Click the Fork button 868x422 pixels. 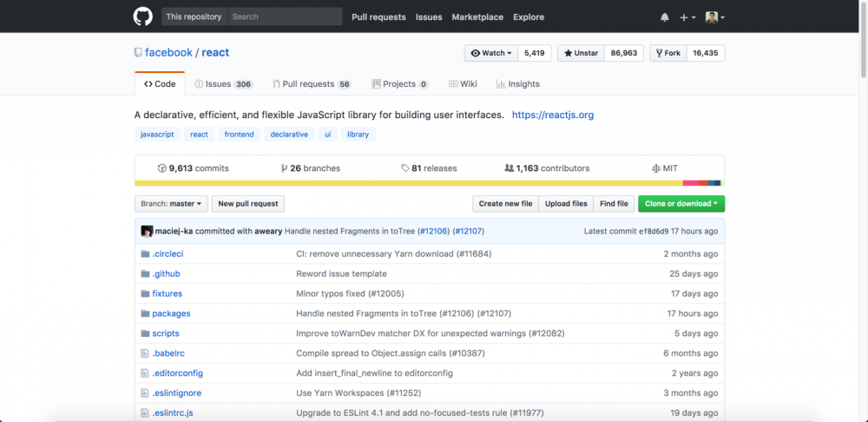click(x=668, y=53)
